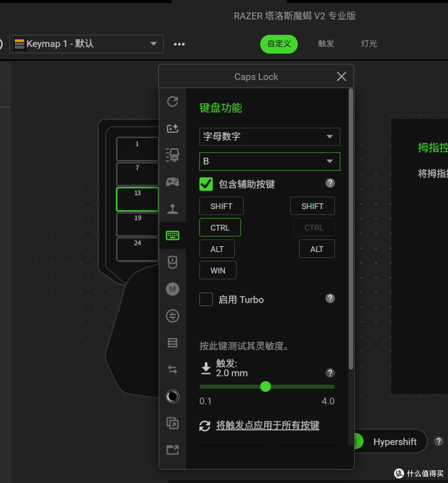
Task: Click the actuation distance slider handle
Action: tap(265, 386)
